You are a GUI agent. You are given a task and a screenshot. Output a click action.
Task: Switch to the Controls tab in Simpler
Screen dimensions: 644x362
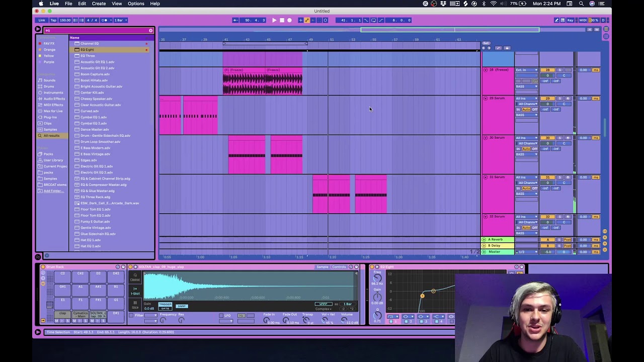click(x=339, y=267)
